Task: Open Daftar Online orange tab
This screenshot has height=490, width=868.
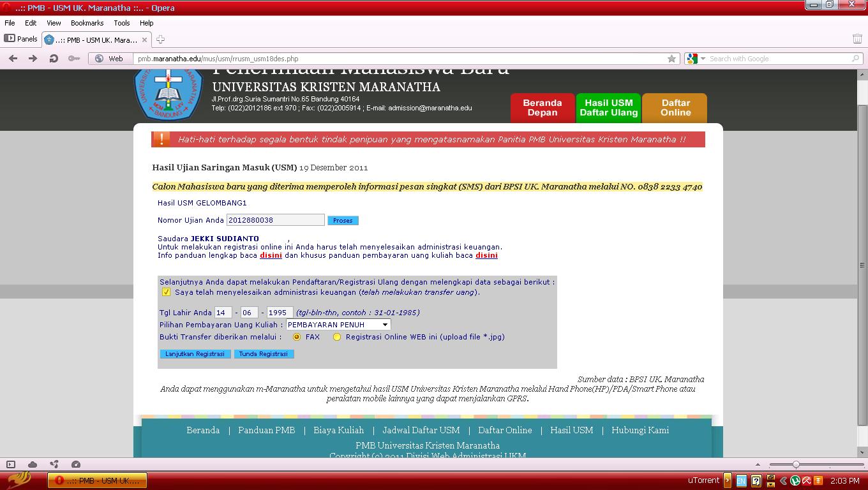Action: tap(675, 107)
